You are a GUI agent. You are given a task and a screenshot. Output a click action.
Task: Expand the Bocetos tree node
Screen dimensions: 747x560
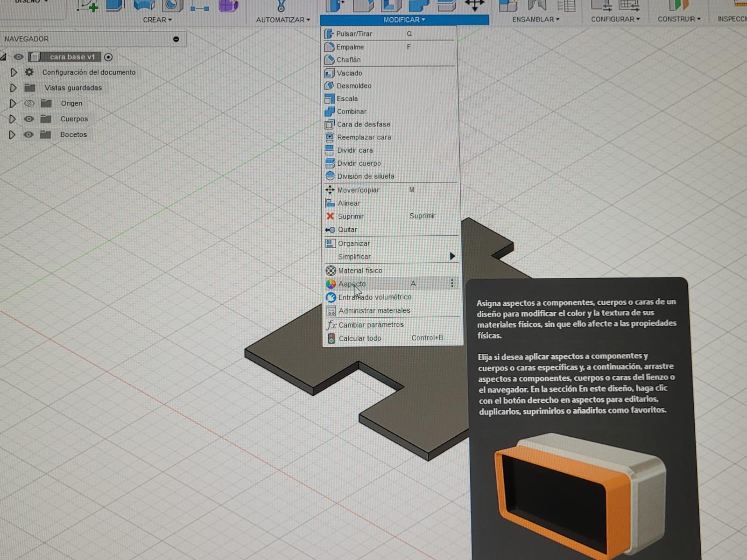point(12,134)
